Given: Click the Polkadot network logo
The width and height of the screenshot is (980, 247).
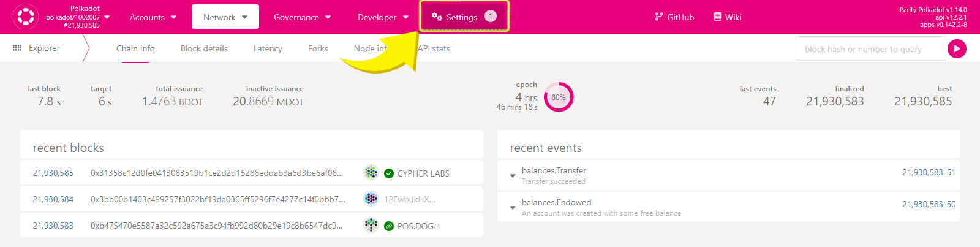Looking at the screenshot, I should pyautogui.click(x=25, y=17).
